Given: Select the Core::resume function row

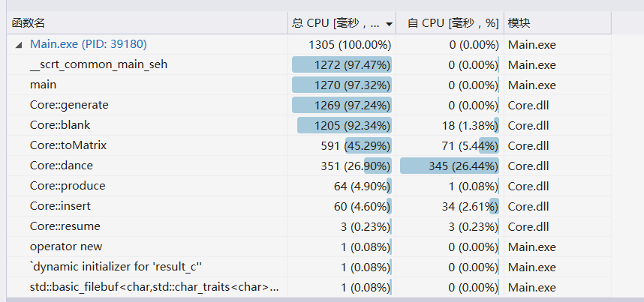Looking at the screenshot, I should pos(308,226).
